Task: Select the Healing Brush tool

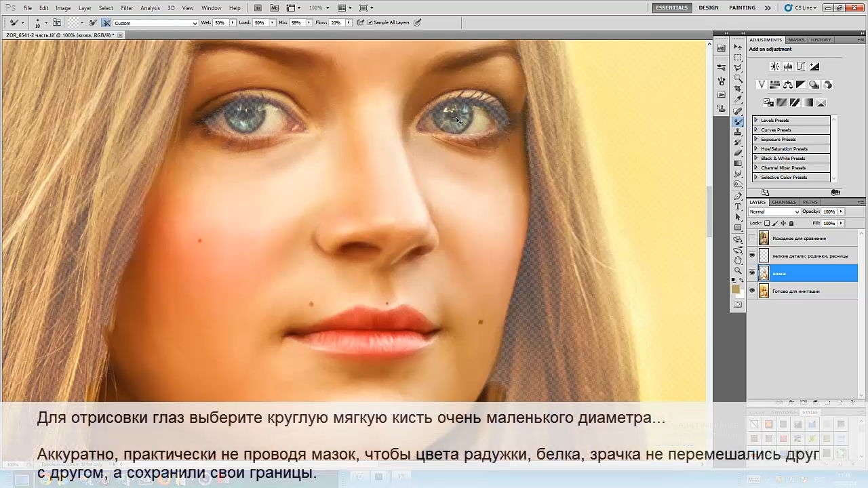Action: coord(738,111)
